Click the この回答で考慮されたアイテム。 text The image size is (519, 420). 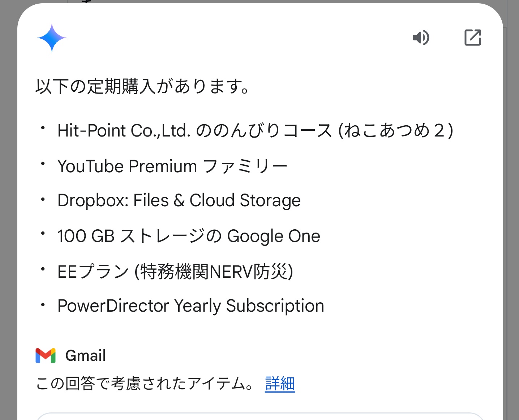tap(145, 384)
